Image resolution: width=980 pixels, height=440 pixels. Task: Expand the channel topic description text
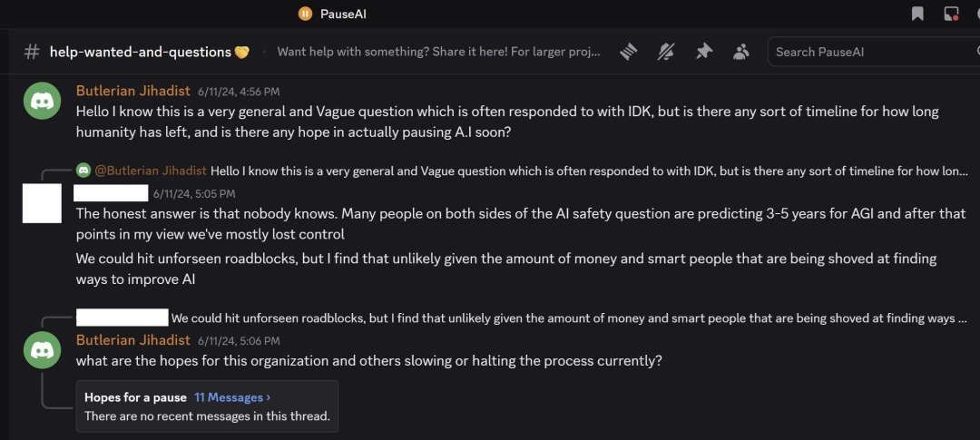[438, 52]
